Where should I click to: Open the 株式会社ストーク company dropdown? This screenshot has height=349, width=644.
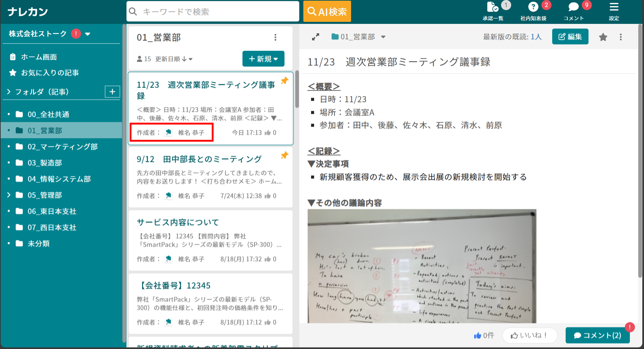[88, 34]
